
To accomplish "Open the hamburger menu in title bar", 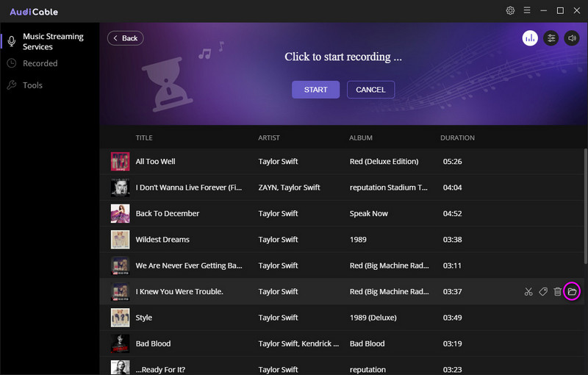I will coord(527,10).
